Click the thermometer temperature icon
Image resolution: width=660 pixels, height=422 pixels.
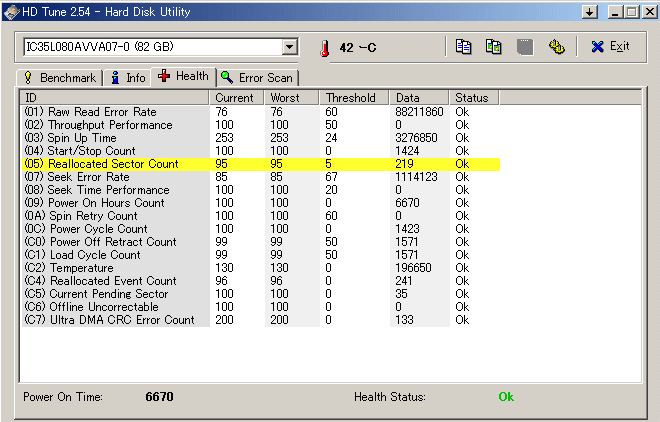click(324, 48)
